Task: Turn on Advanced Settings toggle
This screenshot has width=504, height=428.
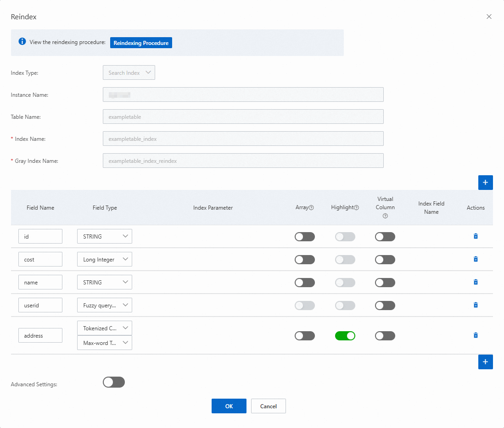Action: (x=114, y=382)
